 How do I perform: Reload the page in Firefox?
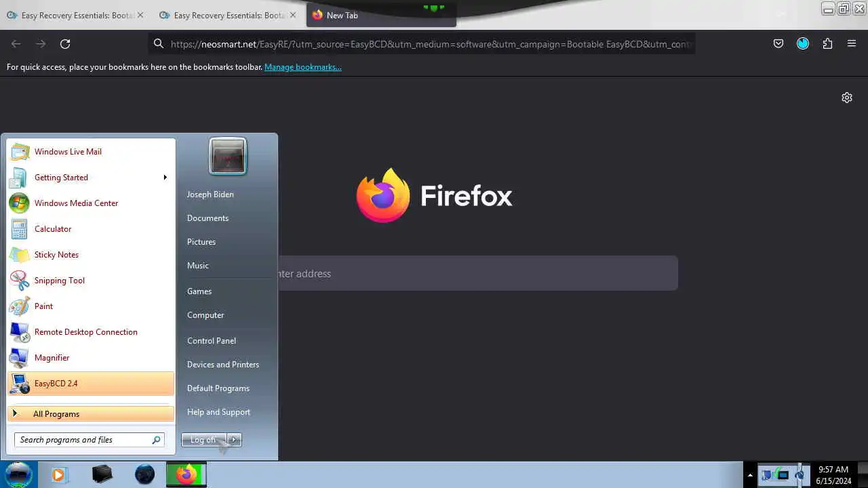pos(65,44)
